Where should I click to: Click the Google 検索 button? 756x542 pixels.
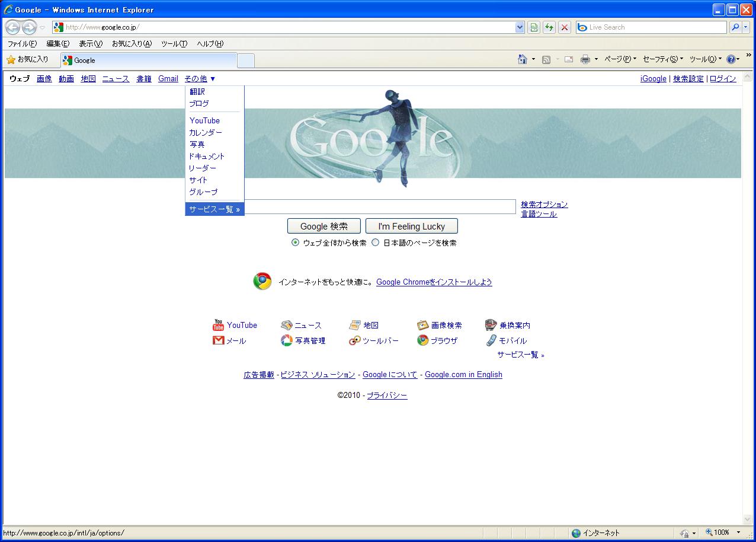324,226
